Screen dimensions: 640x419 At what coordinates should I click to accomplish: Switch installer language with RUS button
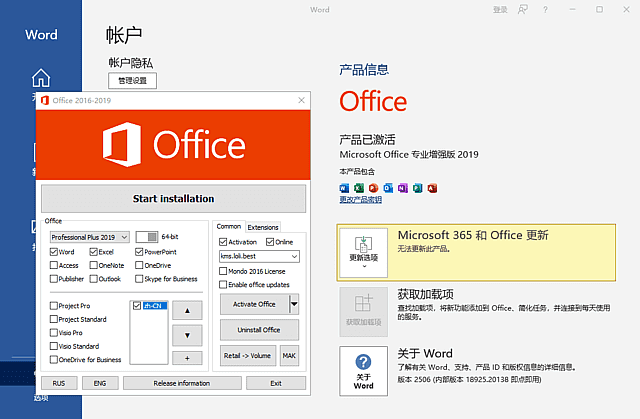pyautogui.click(x=59, y=383)
